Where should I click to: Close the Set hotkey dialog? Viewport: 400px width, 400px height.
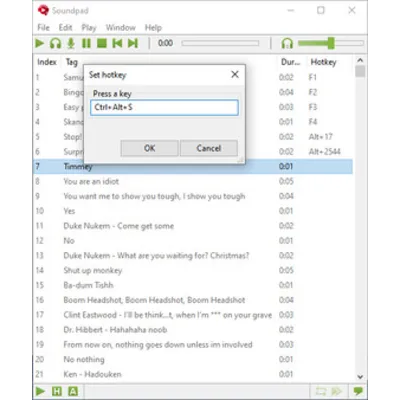(235, 74)
